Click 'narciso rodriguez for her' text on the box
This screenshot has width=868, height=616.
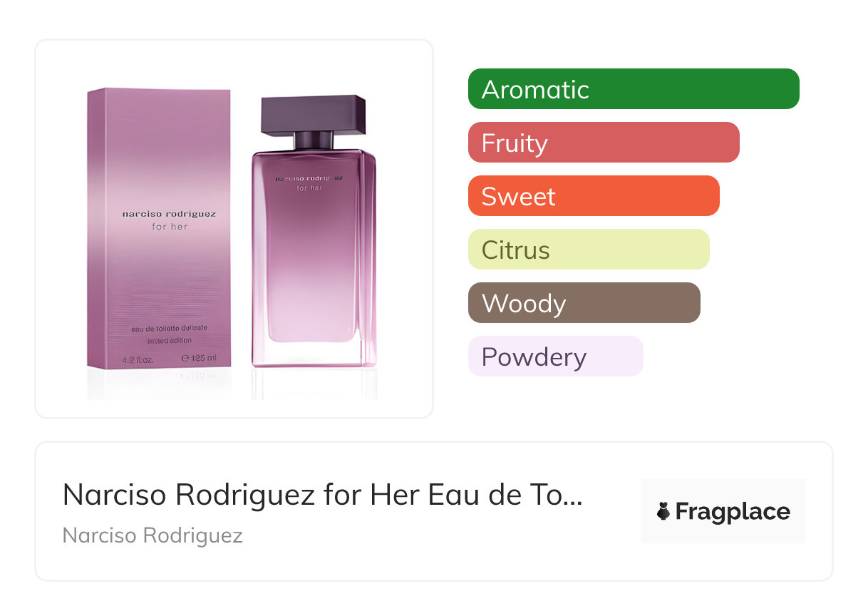click(169, 220)
